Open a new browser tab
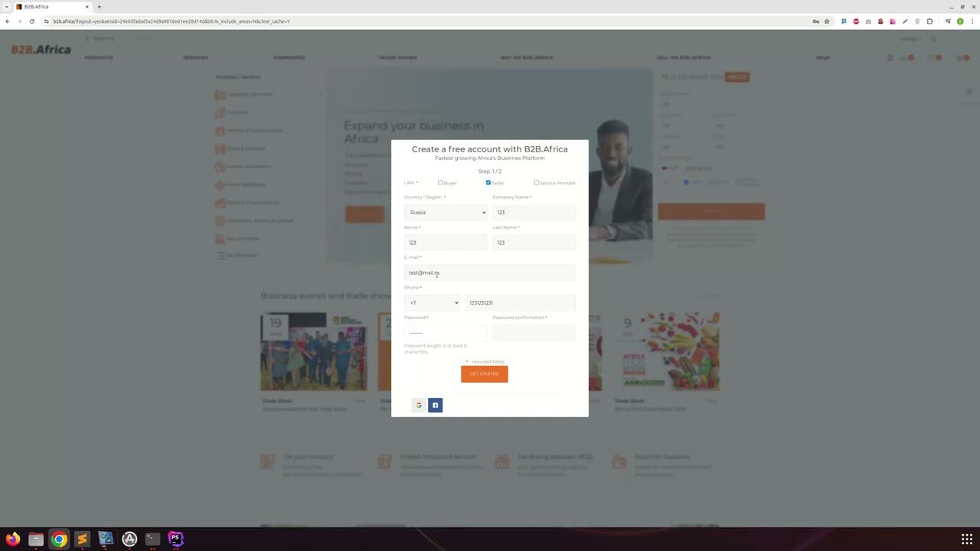This screenshot has width=980, height=551. [99, 7]
